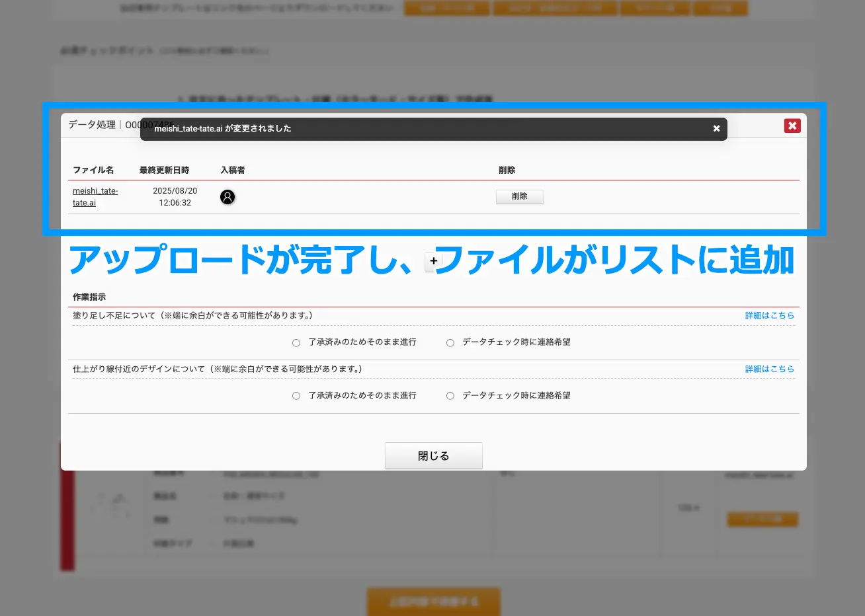Open 詳細はこちら for 仕上がり線付近のデザイン

click(770, 369)
